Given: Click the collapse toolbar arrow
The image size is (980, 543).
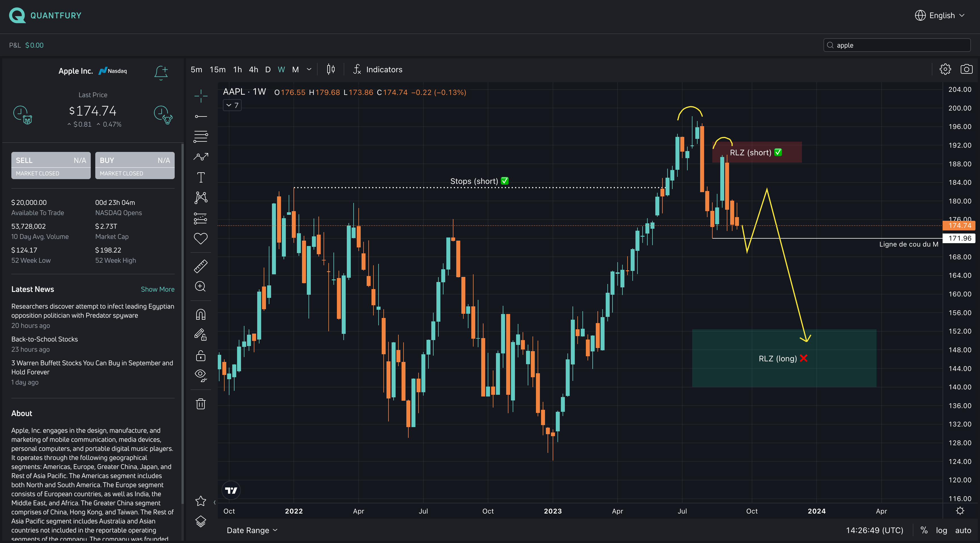Looking at the screenshot, I should click(x=215, y=502).
